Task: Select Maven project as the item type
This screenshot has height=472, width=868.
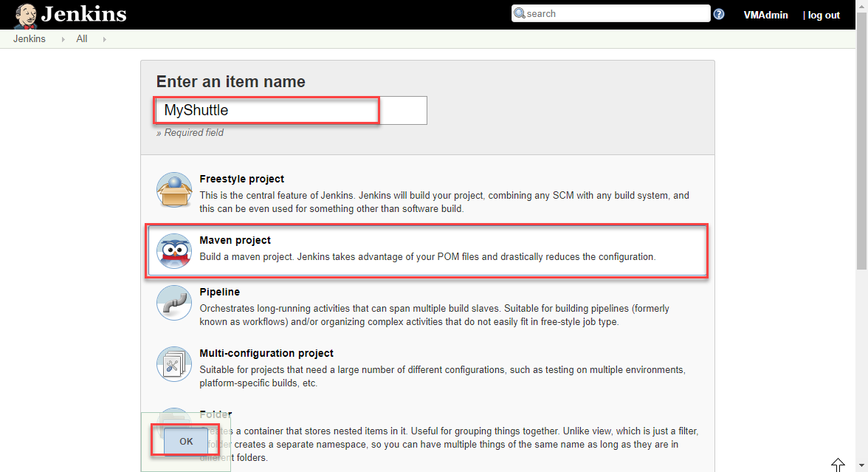Action: coord(234,240)
